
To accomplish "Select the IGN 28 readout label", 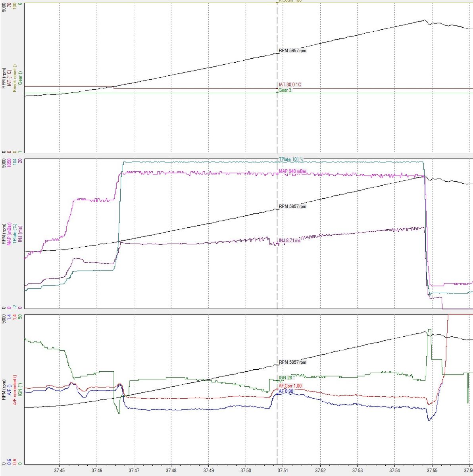I will coord(286,378).
